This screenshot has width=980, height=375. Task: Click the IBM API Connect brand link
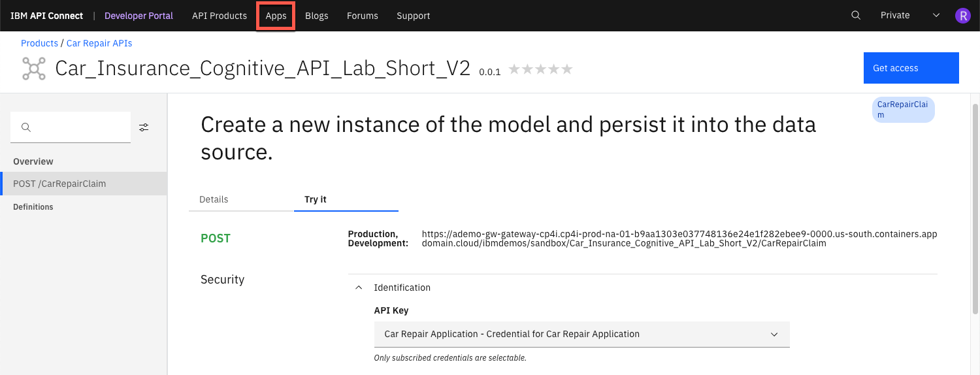(x=46, y=16)
